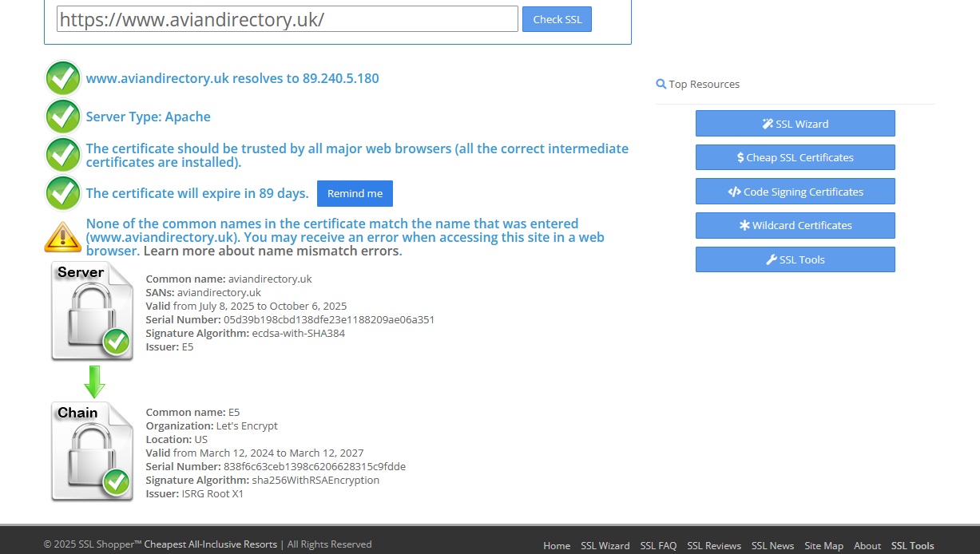Open the Wildcard Certificates button
980x554 pixels.
pyautogui.click(x=795, y=225)
